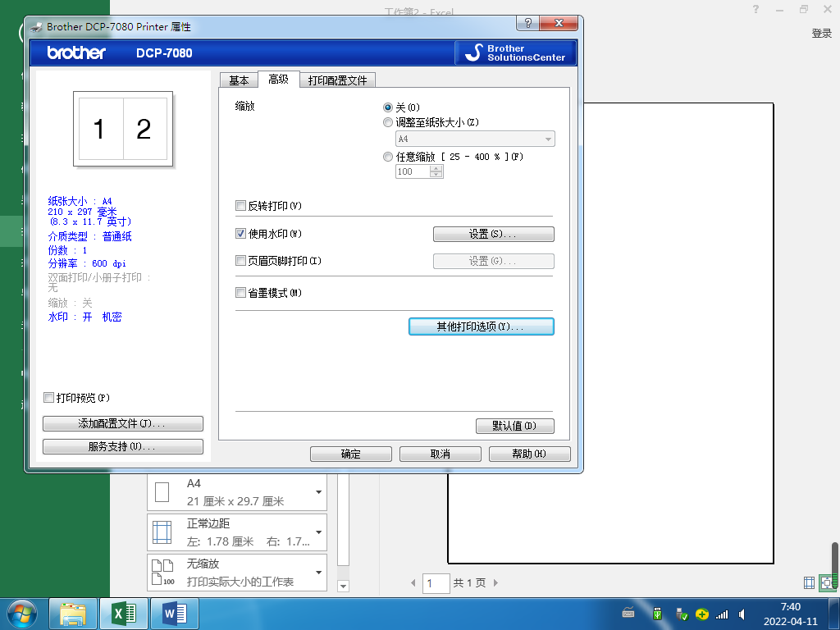Open the A4 fit-to-paper-size dropdown

click(x=475, y=139)
